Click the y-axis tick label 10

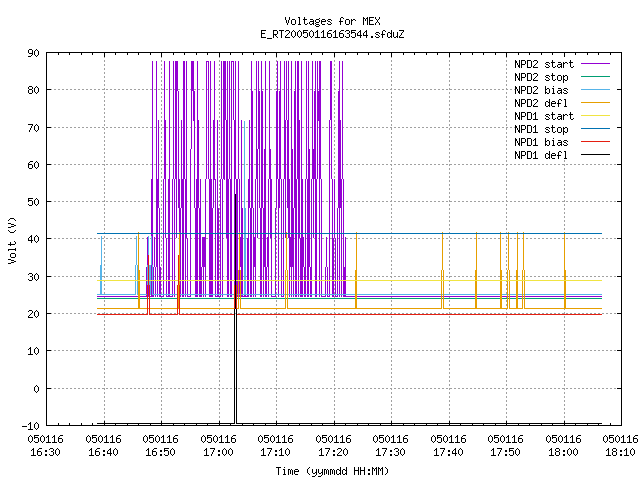(x=33, y=351)
